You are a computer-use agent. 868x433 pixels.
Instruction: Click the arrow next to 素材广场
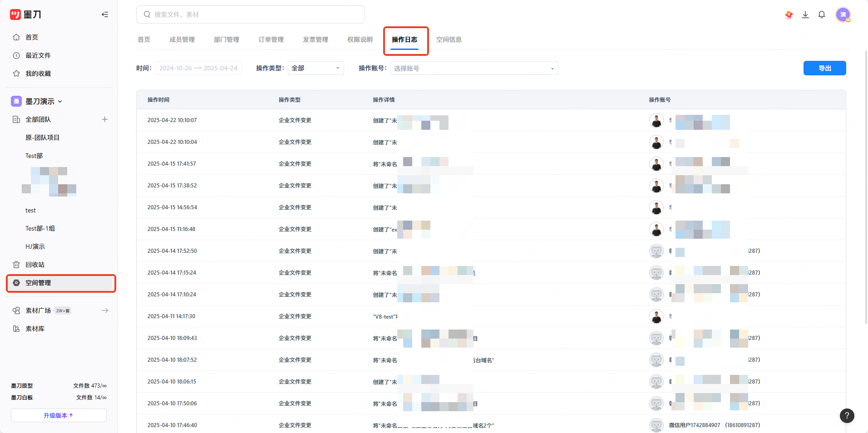click(105, 310)
